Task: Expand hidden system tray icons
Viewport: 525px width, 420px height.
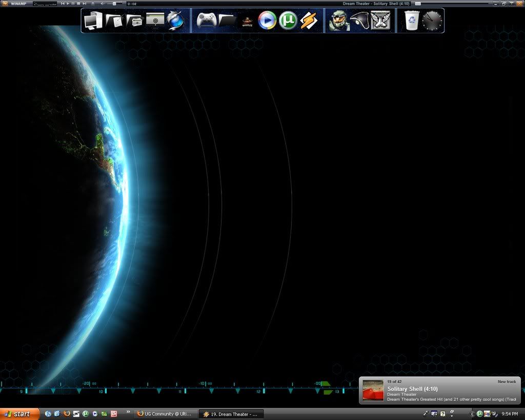Action: 472,414
